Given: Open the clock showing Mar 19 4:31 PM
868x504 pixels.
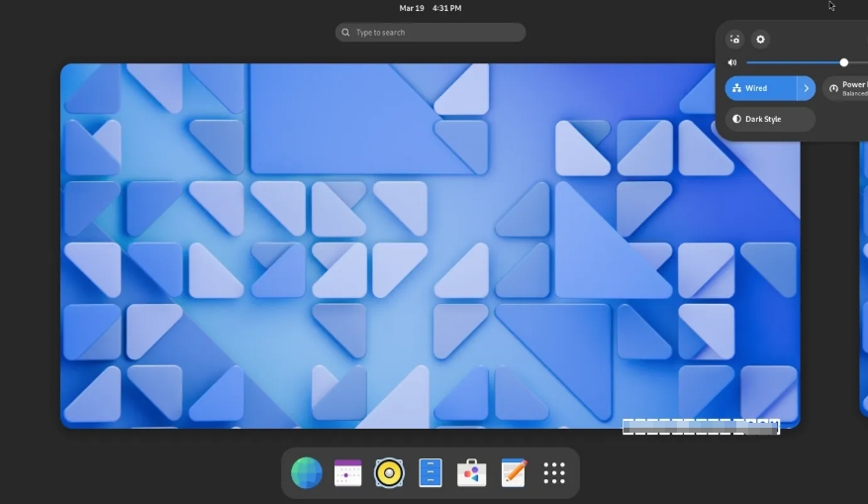Looking at the screenshot, I should click(x=431, y=8).
